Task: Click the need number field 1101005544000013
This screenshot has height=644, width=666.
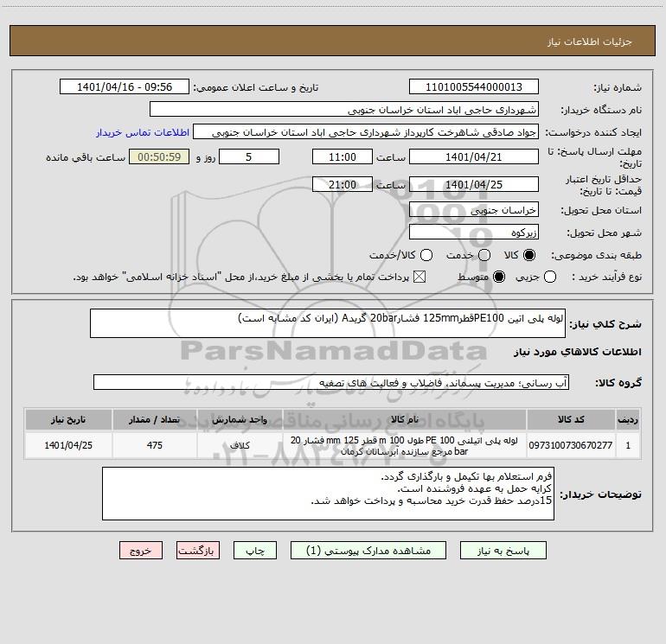Action: (x=474, y=87)
